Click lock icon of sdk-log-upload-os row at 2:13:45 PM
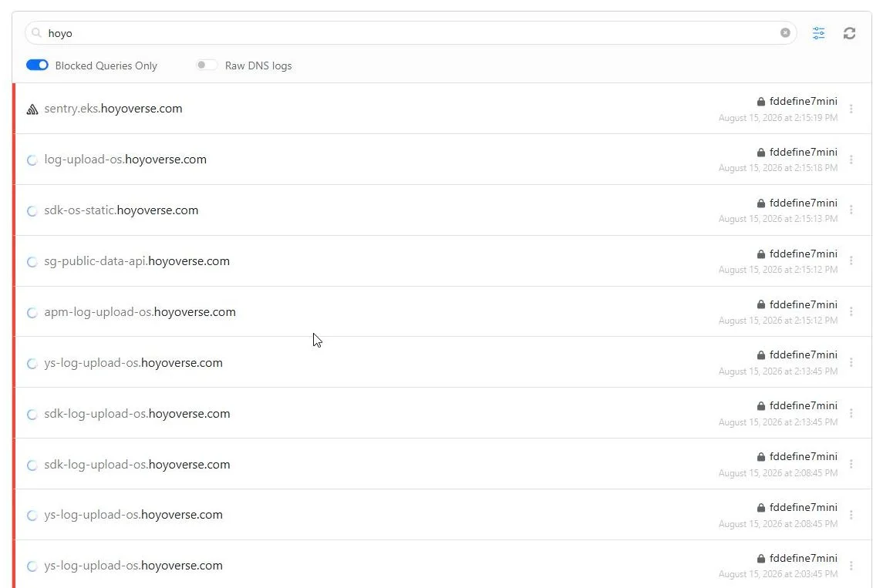This screenshot has width=873, height=588. (x=760, y=405)
